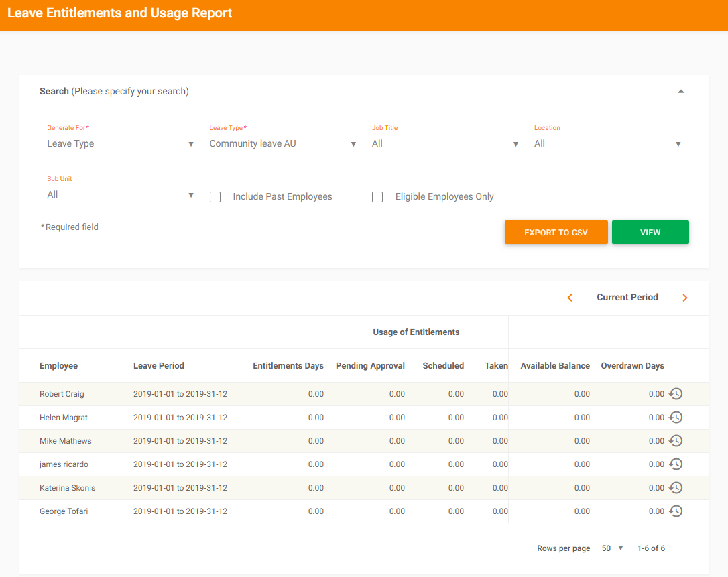Enable Include Past Employees checkbox

(215, 197)
